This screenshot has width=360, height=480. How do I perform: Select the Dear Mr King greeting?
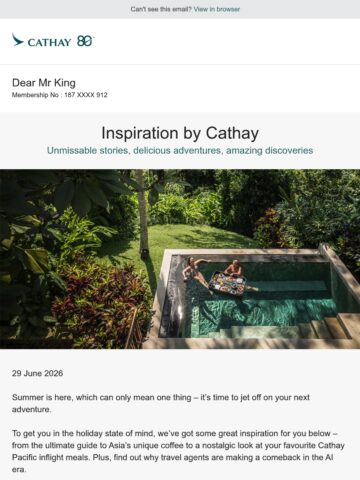tap(44, 82)
